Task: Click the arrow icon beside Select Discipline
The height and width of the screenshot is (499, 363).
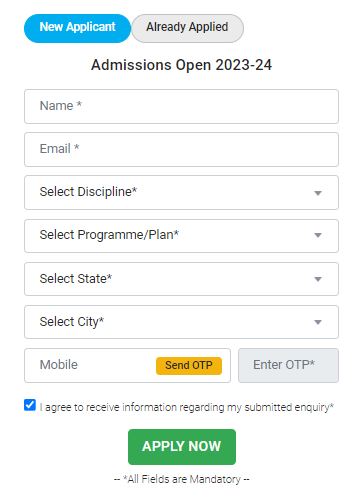Action: click(x=318, y=193)
